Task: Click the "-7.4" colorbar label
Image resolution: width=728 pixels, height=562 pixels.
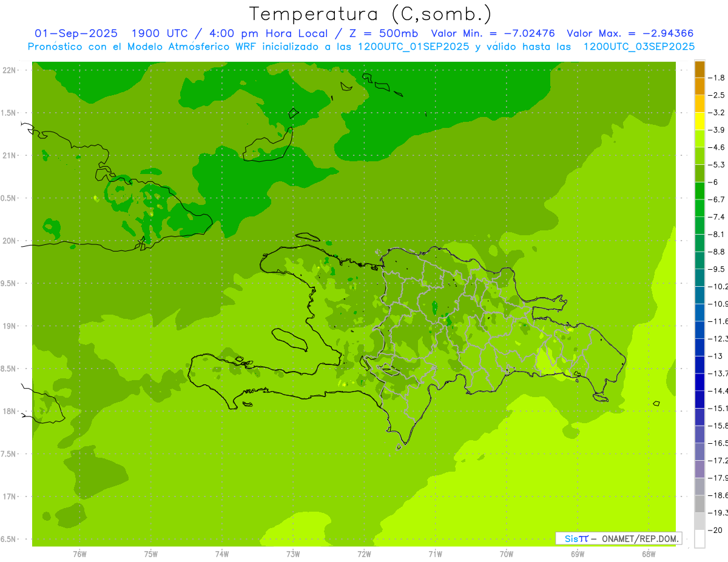Action: pyautogui.click(x=716, y=217)
